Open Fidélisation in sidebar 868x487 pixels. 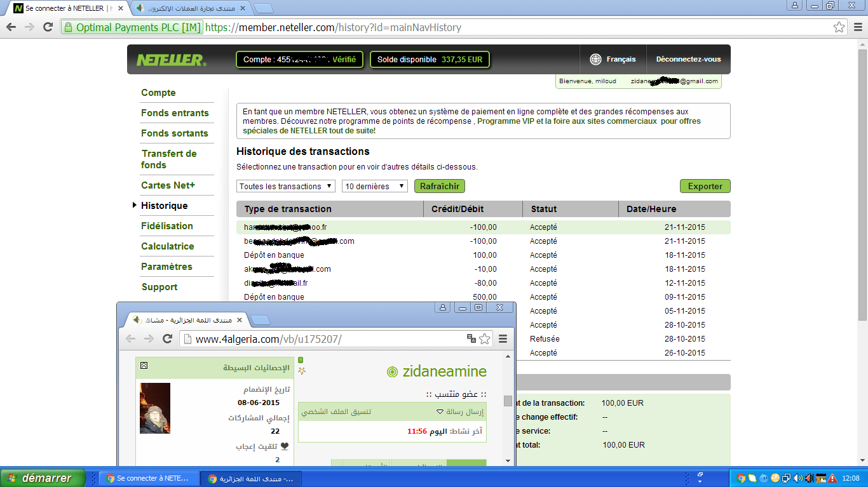pos(167,226)
